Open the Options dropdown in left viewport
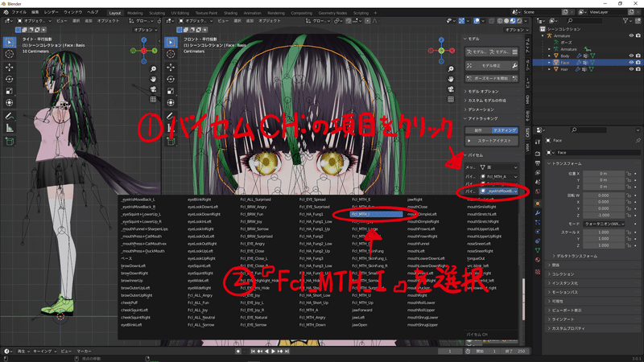 click(146, 30)
